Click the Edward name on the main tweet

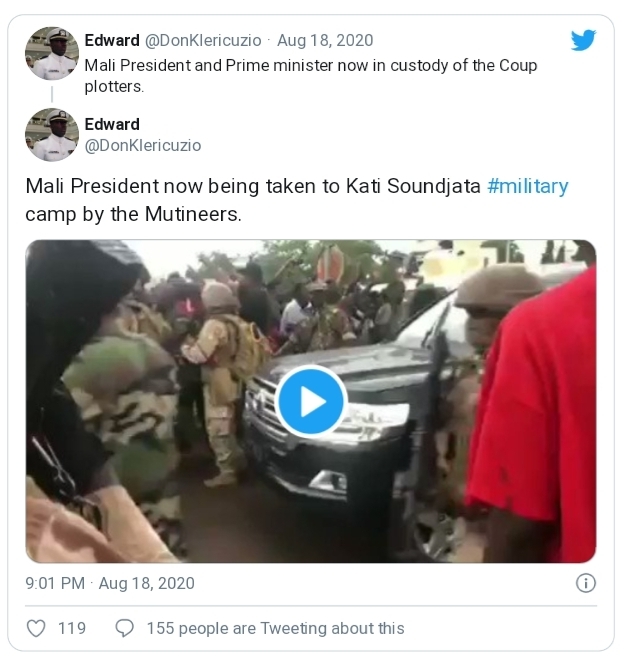coord(112,124)
